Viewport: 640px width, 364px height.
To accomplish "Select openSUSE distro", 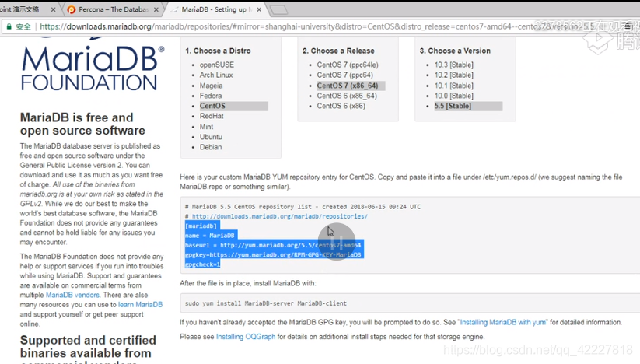I will pyautogui.click(x=217, y=65).
